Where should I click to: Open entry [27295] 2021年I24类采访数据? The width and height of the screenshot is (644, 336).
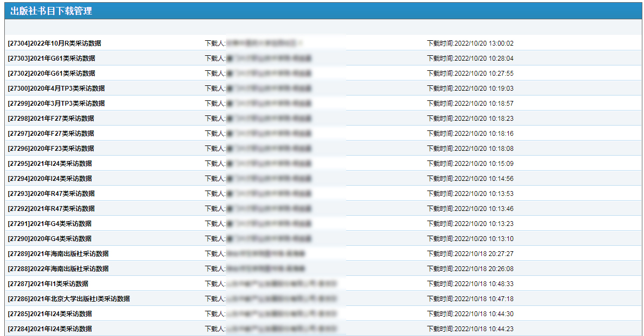click(50, 164)
